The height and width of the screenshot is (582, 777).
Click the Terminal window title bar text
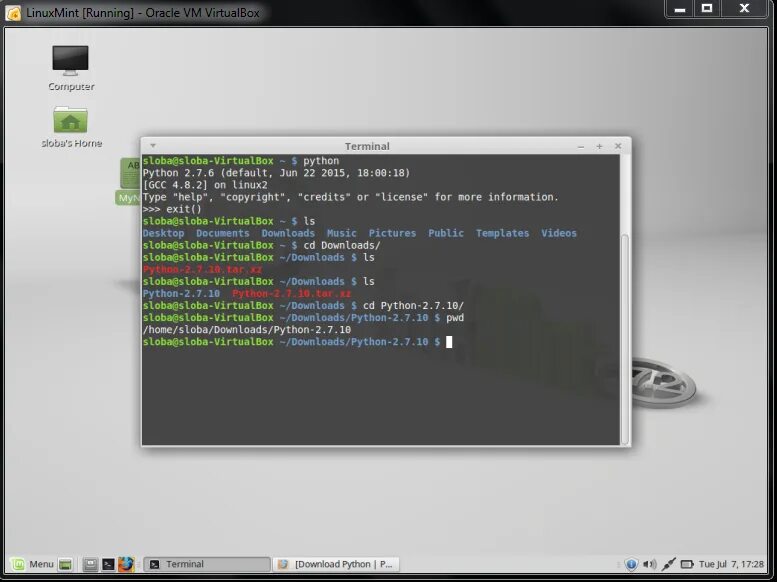[367, 146]
